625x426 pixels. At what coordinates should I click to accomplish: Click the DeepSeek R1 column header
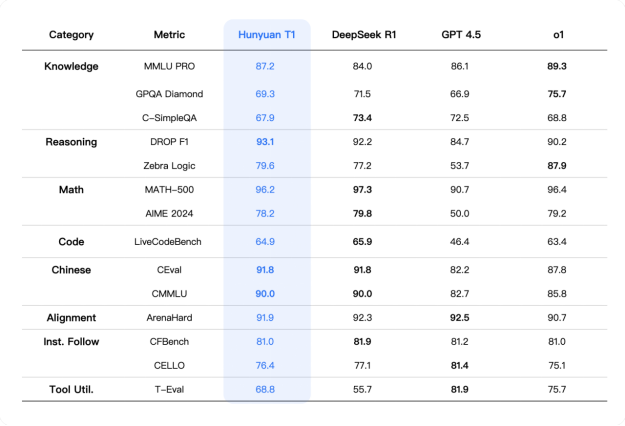coord(362,35)
